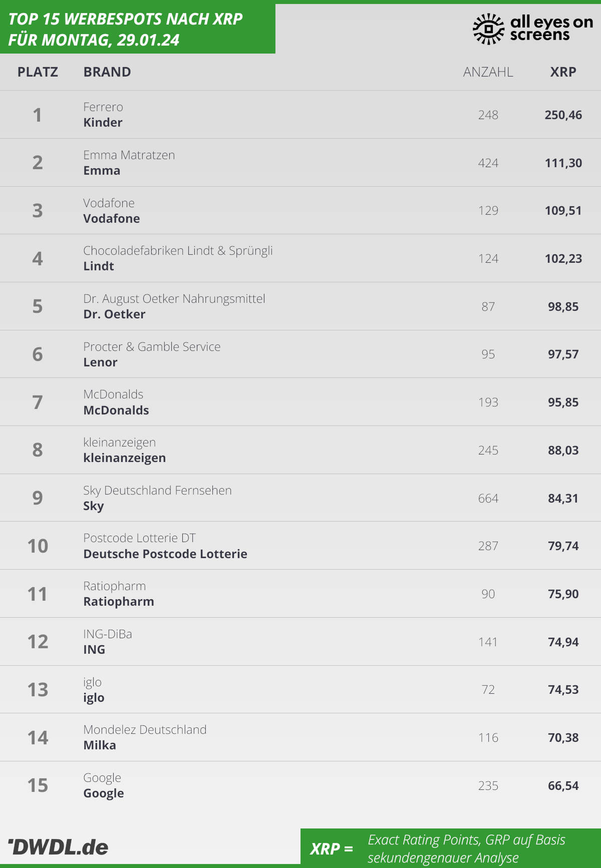Screen dimensions: 601x868
Task: Select the BRAND column header
Action: click(107, 72)
